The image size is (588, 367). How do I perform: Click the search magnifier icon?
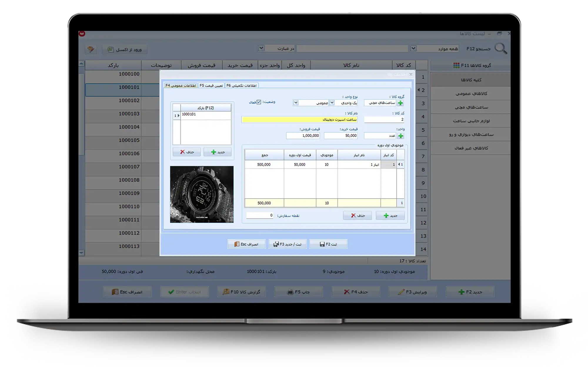pyautogui.click(x=501, y=49)
